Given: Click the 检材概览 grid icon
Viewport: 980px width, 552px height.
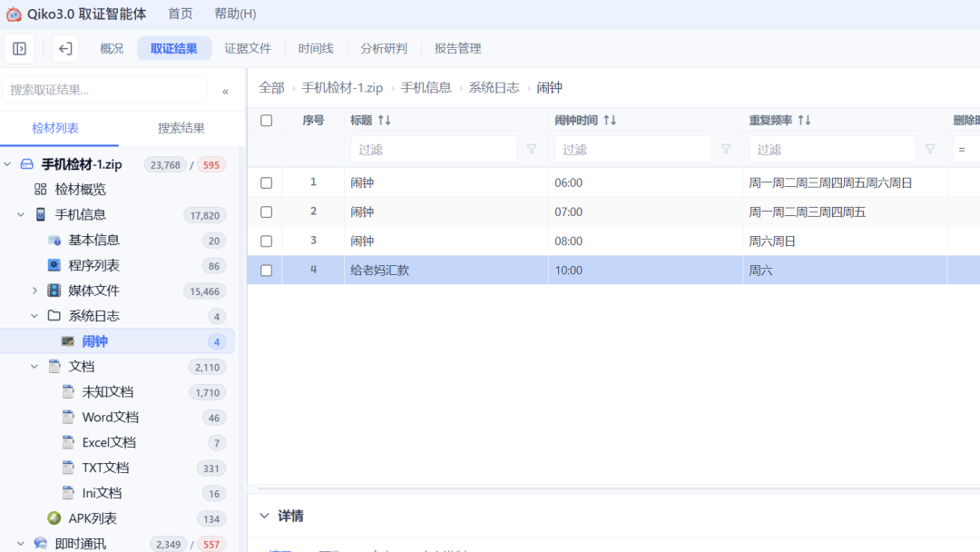Looking at the screenshot, I should coord(41,190).
